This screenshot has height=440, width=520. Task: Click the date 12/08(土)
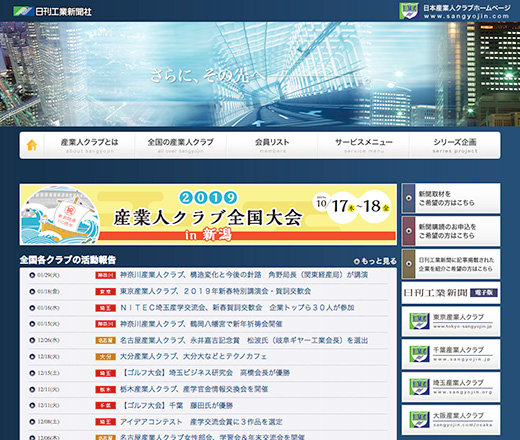48,422
